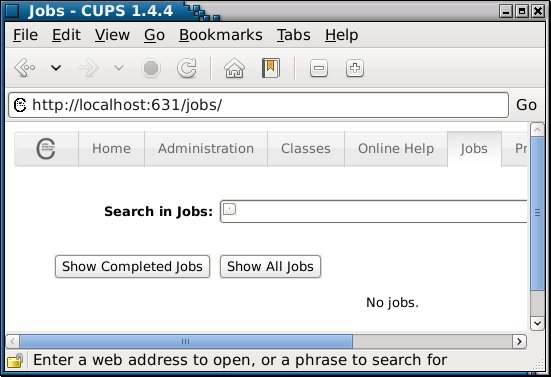
Task: Click the security lock icon in status bar
Action: [15, 360]
